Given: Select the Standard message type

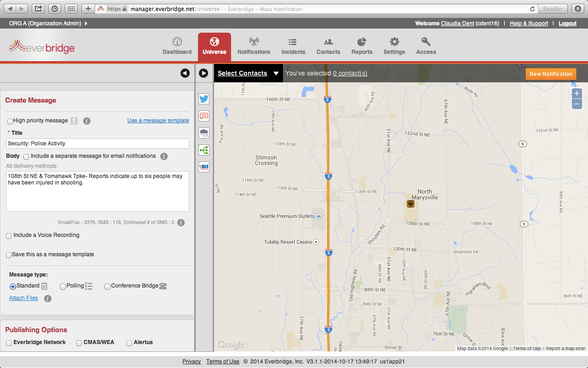Looking at the screenshot, I should pyautogui.click(x=13, y=286).
